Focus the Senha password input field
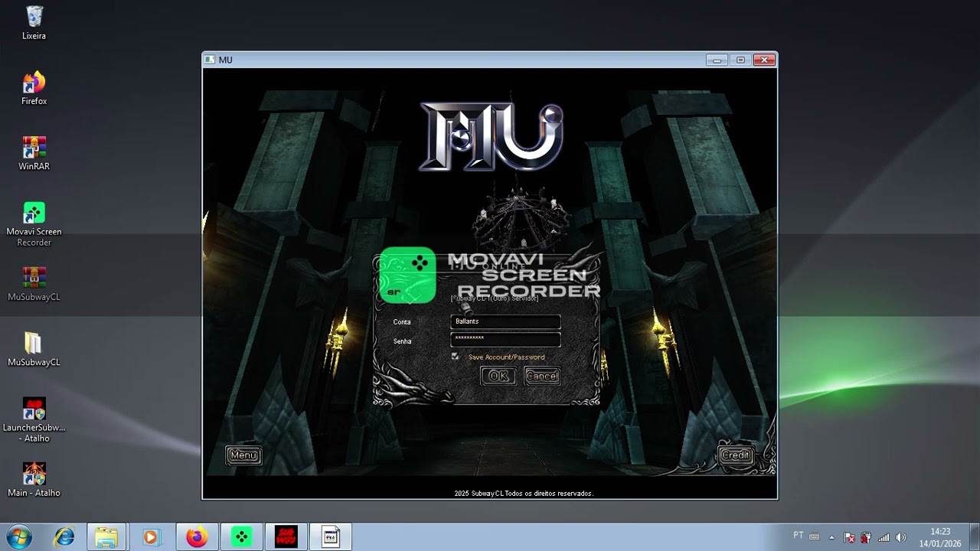980x551 pixels. (505, 339)
